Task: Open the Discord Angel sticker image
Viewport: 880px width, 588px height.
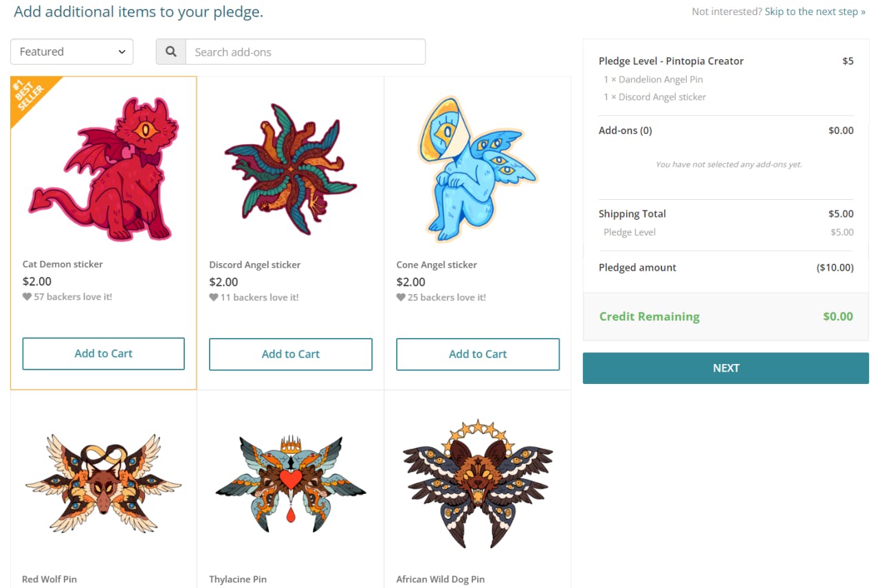Action: coord(291,169)
